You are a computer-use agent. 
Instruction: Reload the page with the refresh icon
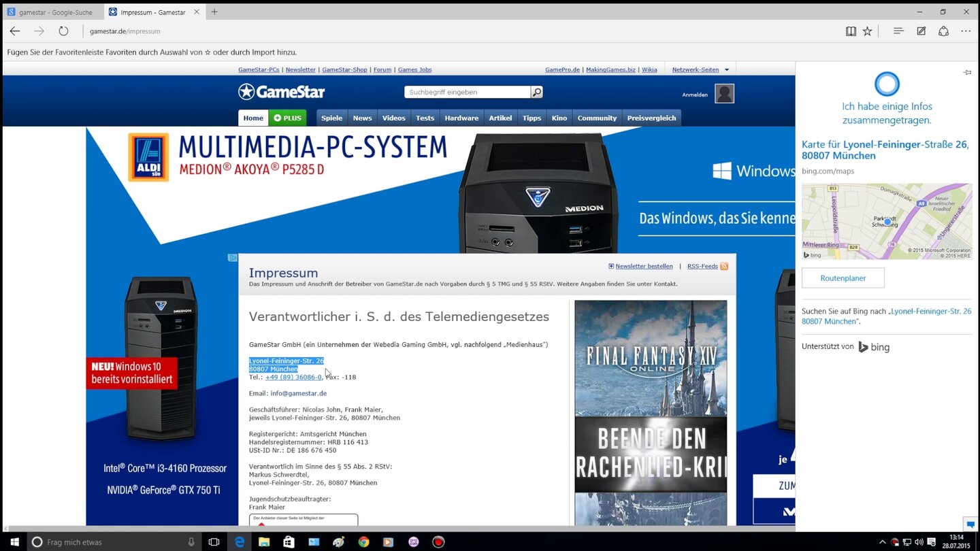(63, 31)
